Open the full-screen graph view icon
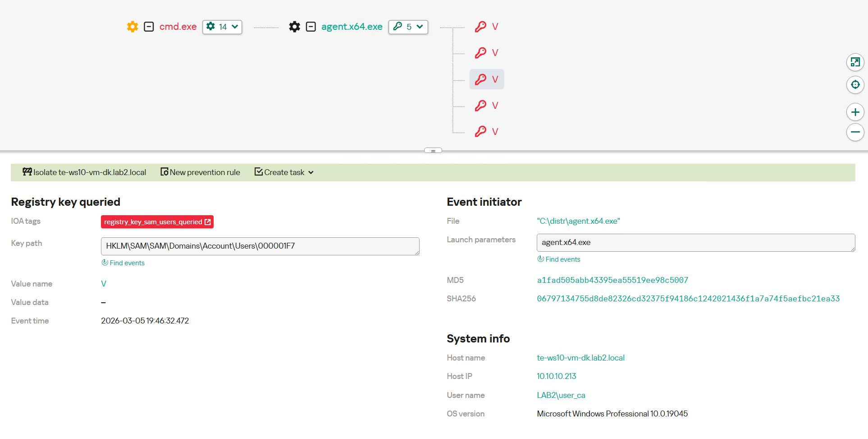This screenshot has width=868, height=439. pos(855,62)
